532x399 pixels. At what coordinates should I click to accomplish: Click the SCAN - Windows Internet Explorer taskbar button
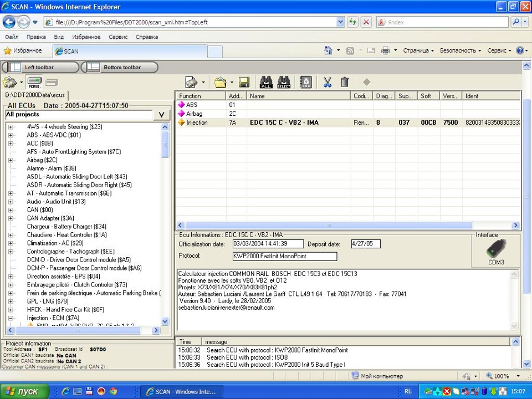[182, 392]
